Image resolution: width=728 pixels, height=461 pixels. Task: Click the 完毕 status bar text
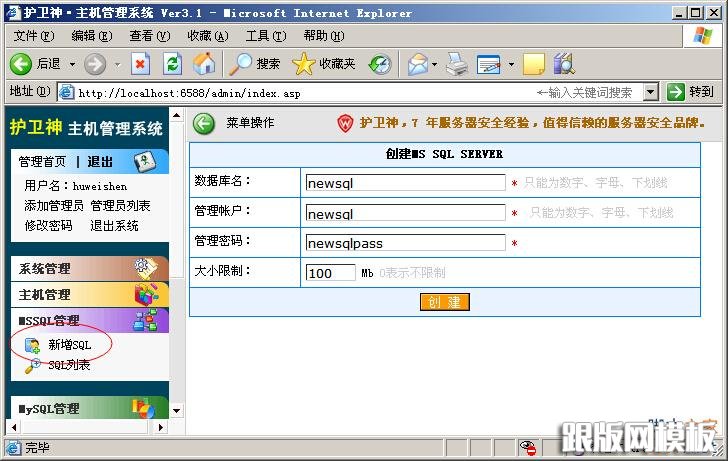pos(37,448)
